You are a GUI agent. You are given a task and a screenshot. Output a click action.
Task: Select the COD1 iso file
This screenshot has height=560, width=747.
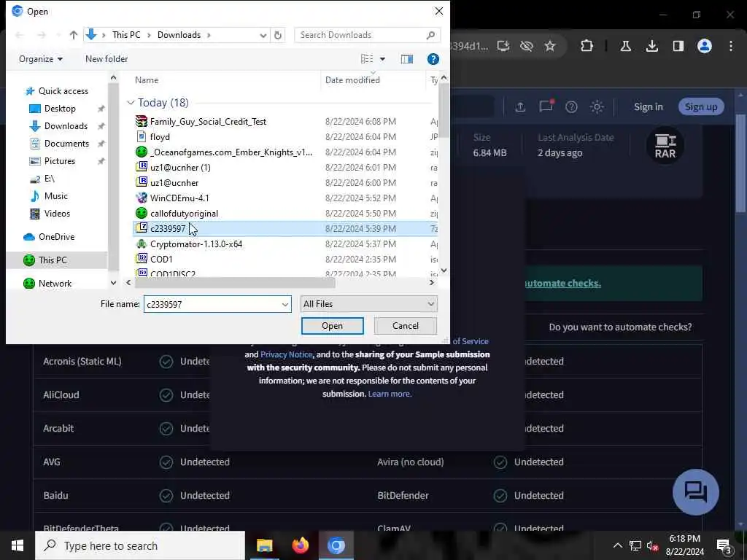[161, 259]
